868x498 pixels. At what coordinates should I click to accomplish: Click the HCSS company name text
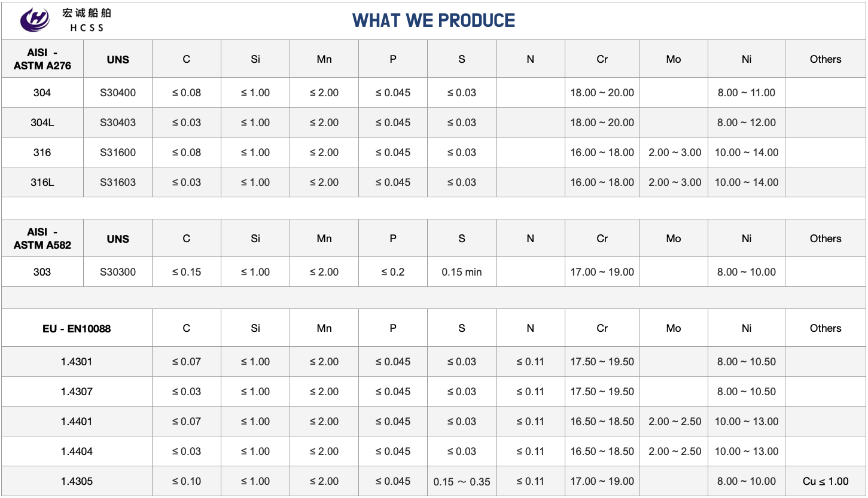click(87, 20)
